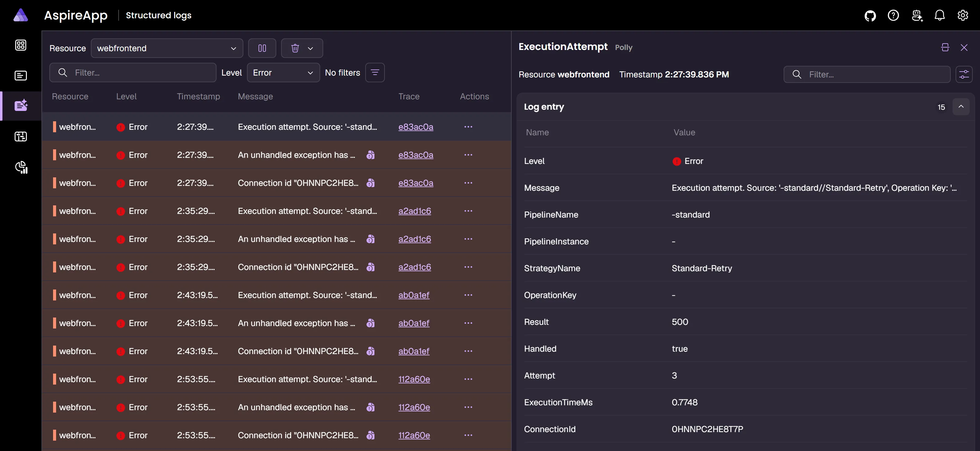This screenshot has width=980, height=451.
Task: Click the trash remove-data button
Action: click(x=295, y=48)
